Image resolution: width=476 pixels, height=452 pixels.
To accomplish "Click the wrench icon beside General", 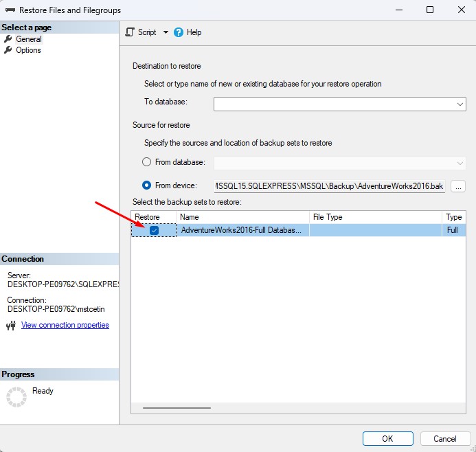I will [x=8, y=39].
